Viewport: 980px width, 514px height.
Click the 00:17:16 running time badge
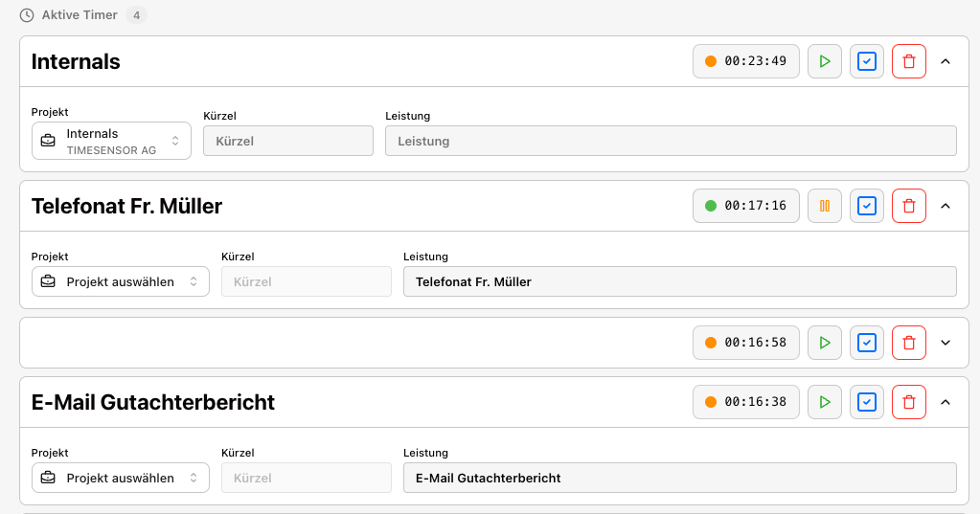point(745,205)
